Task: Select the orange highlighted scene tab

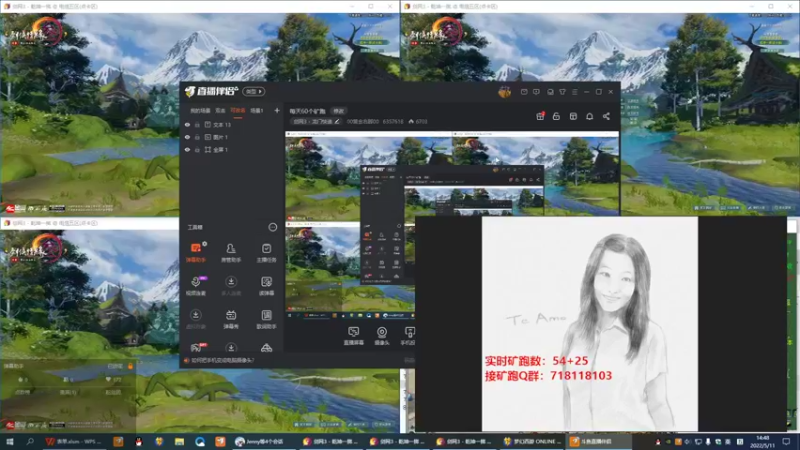Action: pos(238,110)
